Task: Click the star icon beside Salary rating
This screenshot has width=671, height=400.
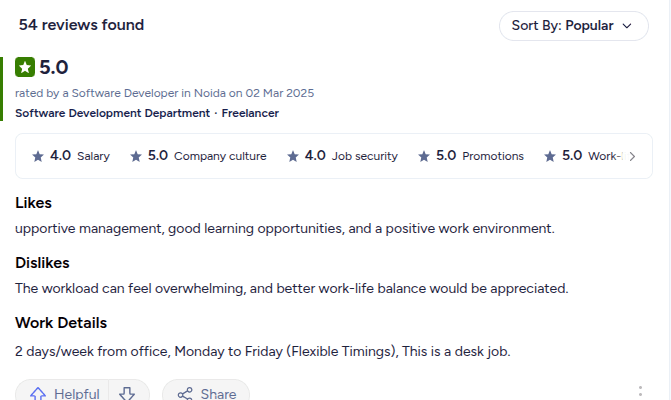Action: [38, 156]
